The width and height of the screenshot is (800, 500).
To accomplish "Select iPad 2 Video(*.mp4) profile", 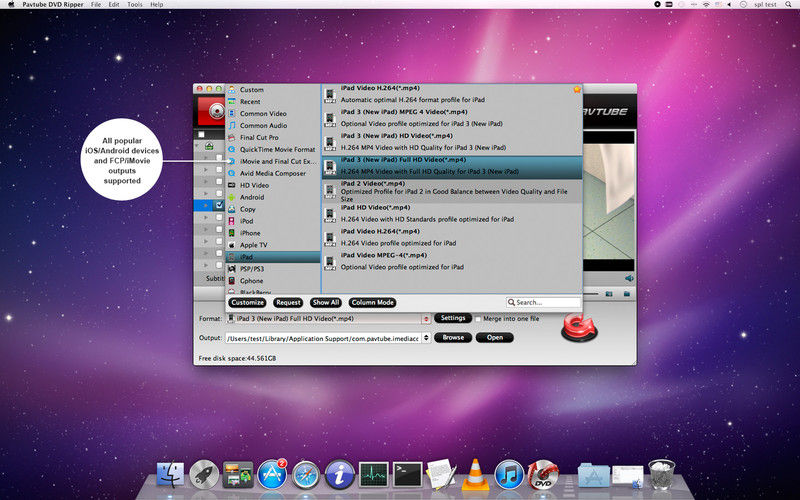I will 452,191.
